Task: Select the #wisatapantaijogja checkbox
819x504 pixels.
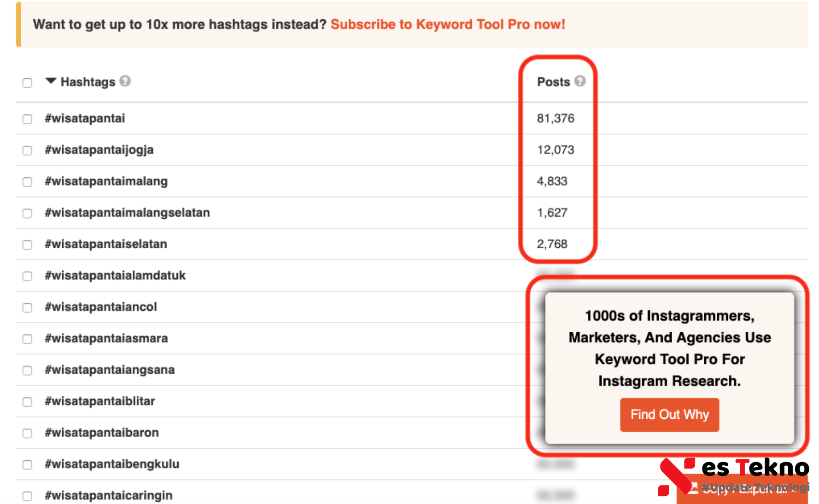Action: [28, 151]
